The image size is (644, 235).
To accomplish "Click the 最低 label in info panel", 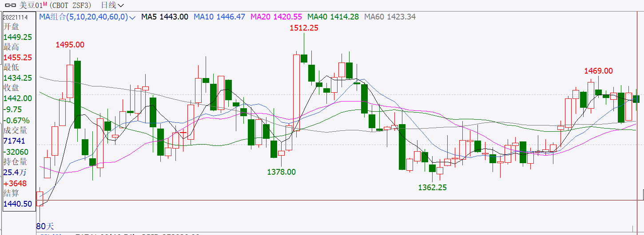I will (x=12, y=67).
